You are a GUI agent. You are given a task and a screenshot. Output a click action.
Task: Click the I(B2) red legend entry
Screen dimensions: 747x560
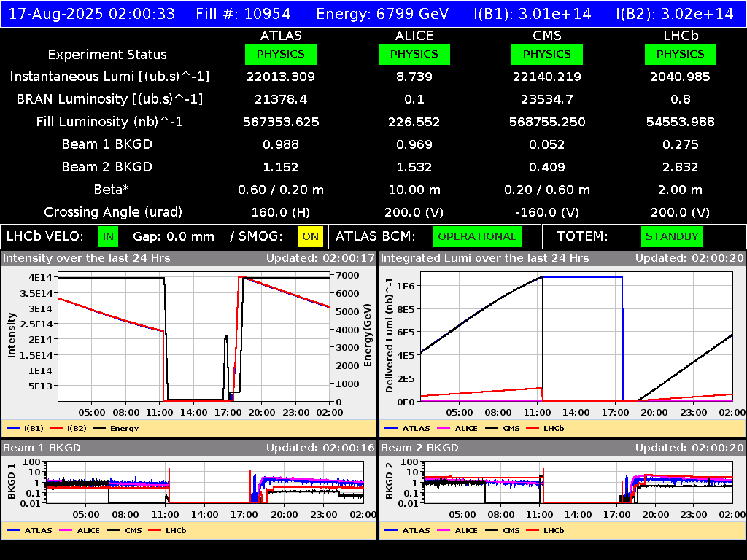pyautogui.click(x=69, y=428)
